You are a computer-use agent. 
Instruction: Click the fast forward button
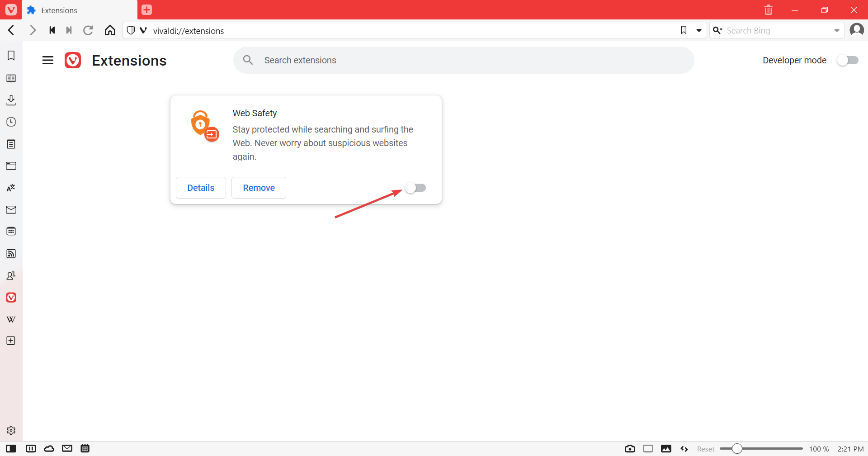69,30
